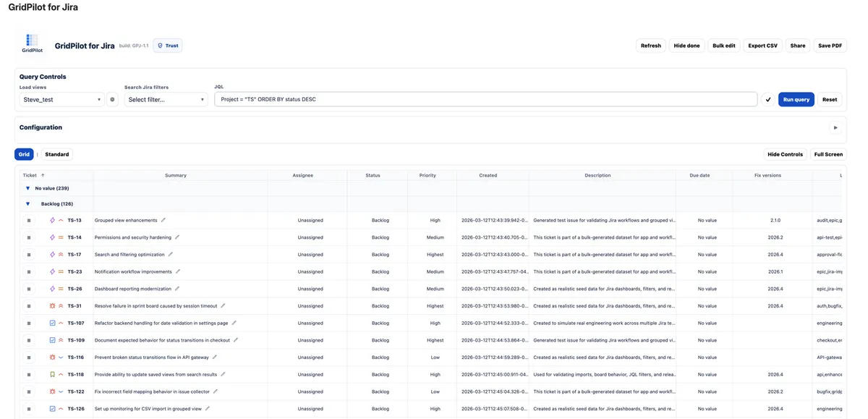The width and height of the screenshot is (868, 419).
Task: Toggle the row selector for TS-13
Action: 29,220
